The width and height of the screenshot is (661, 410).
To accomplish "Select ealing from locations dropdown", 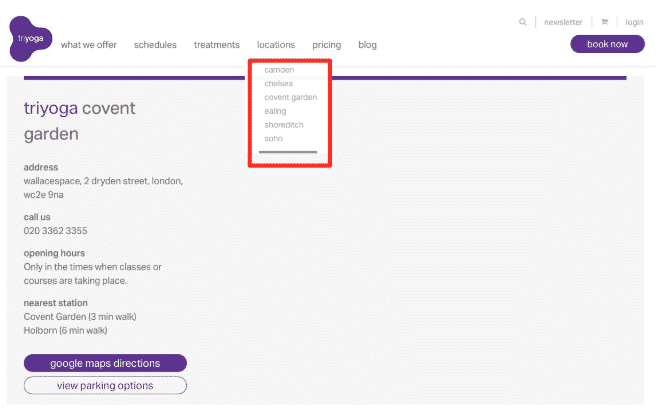I will (275, 111).
